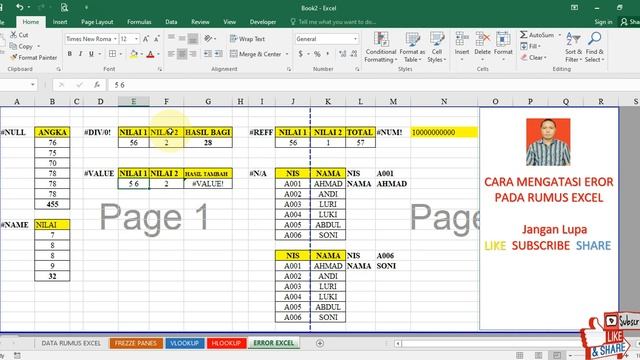The image size is (640, 360).
Task: Click AutoSum
Action: 538,35
